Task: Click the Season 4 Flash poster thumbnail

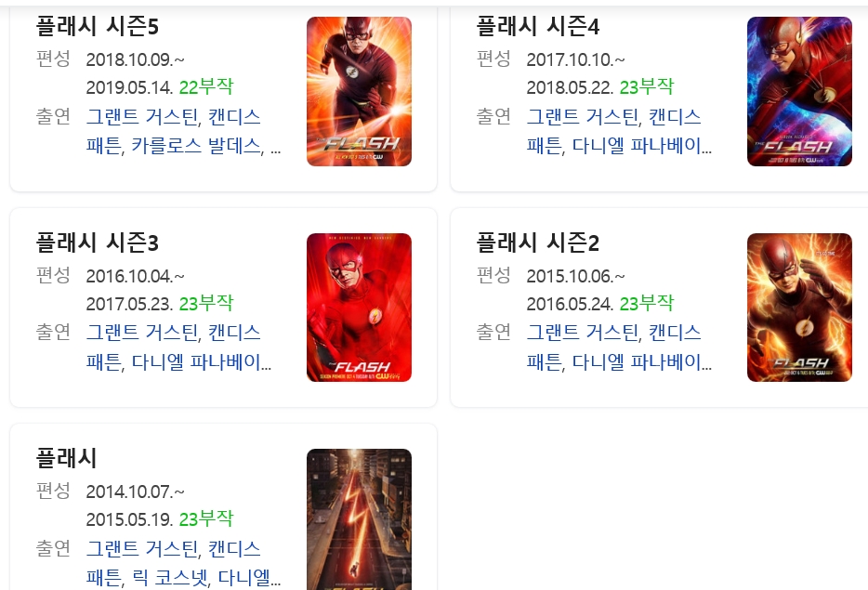Action: pyautogui.click(x=799, y=91)
